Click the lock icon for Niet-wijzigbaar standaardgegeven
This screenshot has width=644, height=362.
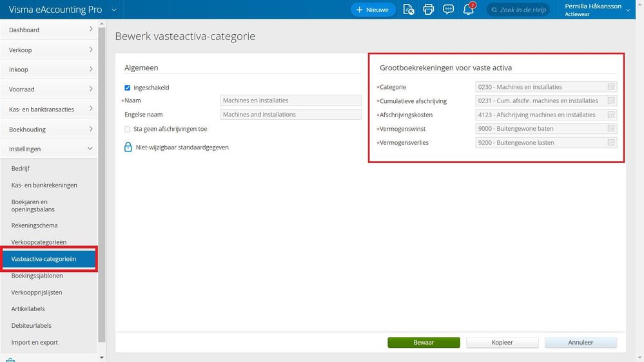pyautogui.click(x=128, y=147)
